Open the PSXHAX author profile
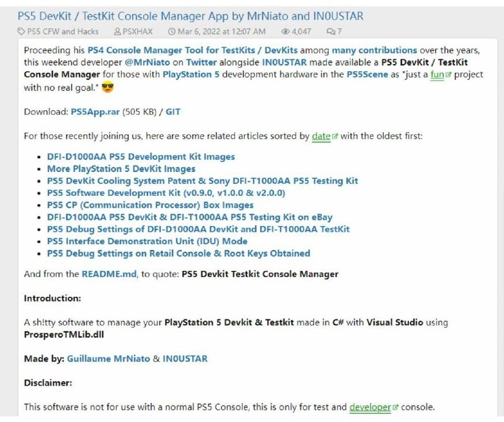Screen dimensions: 504x422 (137, 31)
